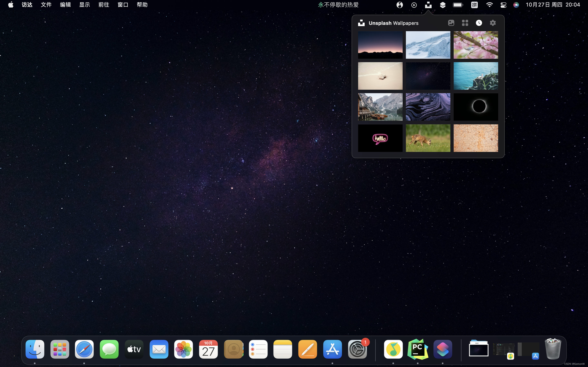The height and width of the screenshot is (367, 588).
Task: Click the scrolling song lyrics text
Action: (x=338, y=5)
